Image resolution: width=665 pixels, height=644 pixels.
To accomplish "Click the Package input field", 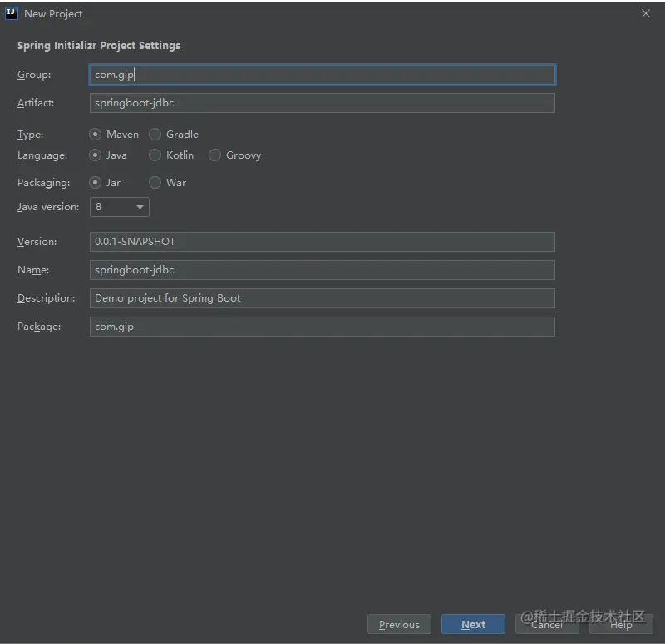I will point(323,327).
